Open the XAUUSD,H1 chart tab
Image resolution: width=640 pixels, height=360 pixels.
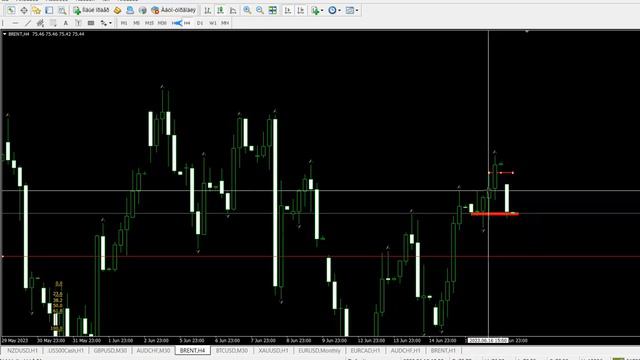pyautogui.click(x=273, y=351)
